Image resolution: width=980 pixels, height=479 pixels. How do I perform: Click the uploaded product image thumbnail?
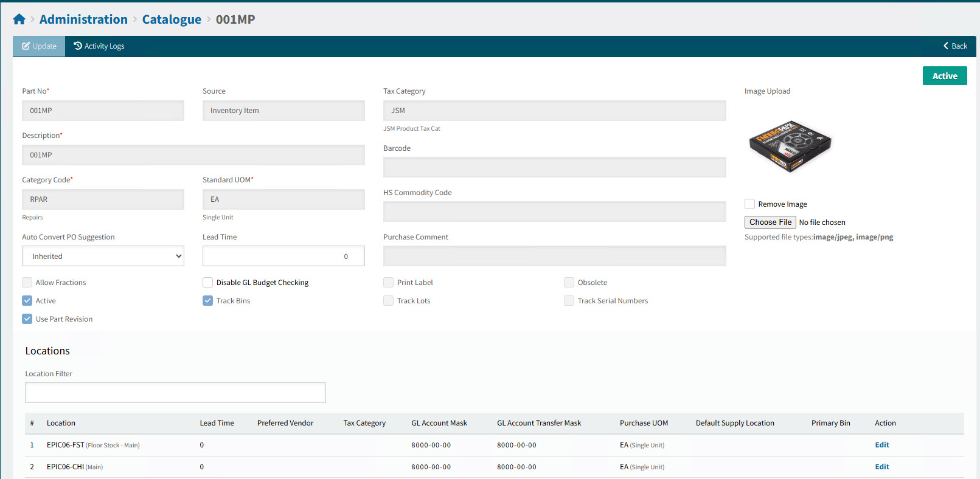click(790, 146)
